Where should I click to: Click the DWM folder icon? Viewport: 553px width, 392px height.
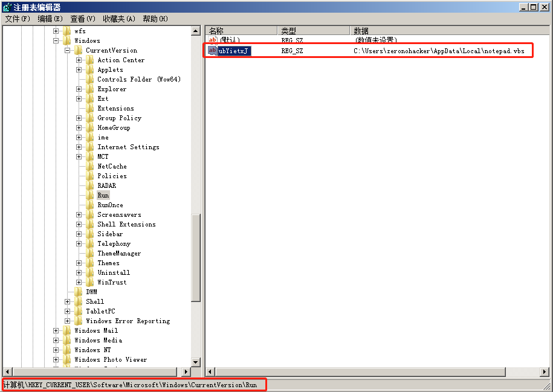pyautogui.click(x=79, y=292)
